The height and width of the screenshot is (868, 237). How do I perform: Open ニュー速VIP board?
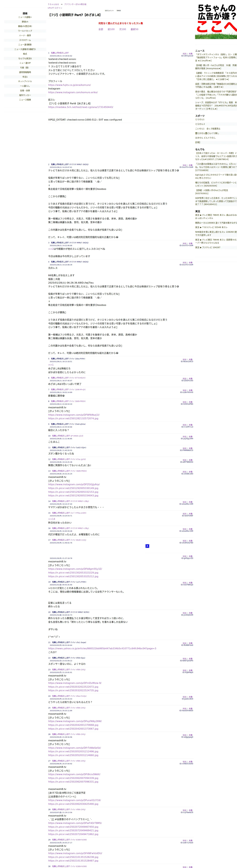coord(25,63)
